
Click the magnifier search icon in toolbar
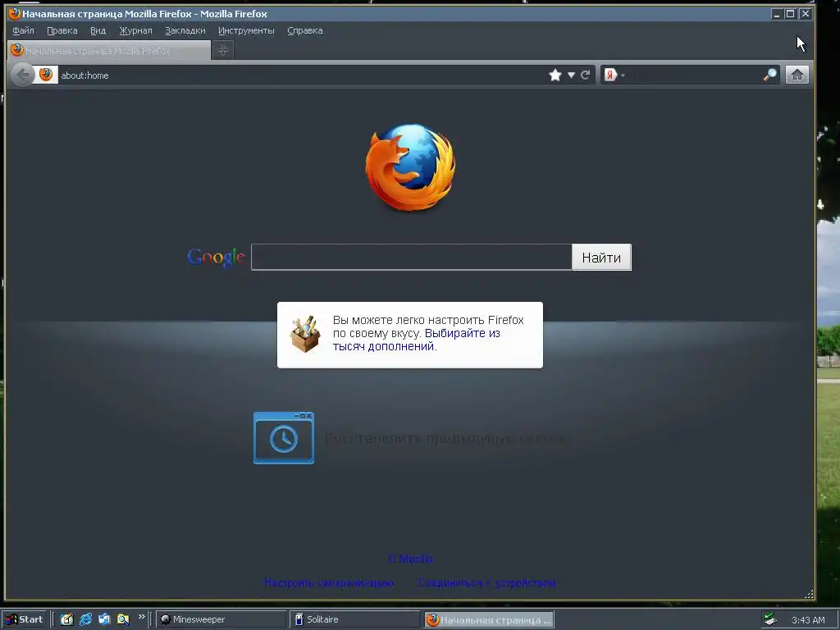[770, 75]
